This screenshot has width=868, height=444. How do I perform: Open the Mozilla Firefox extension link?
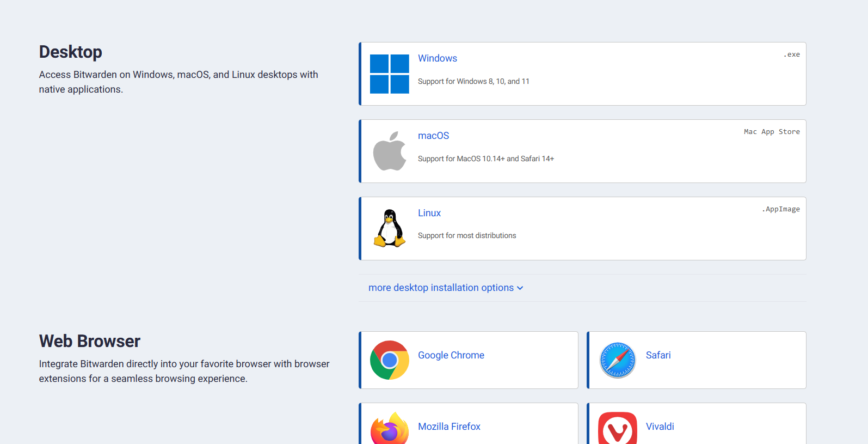pos(449,427)
